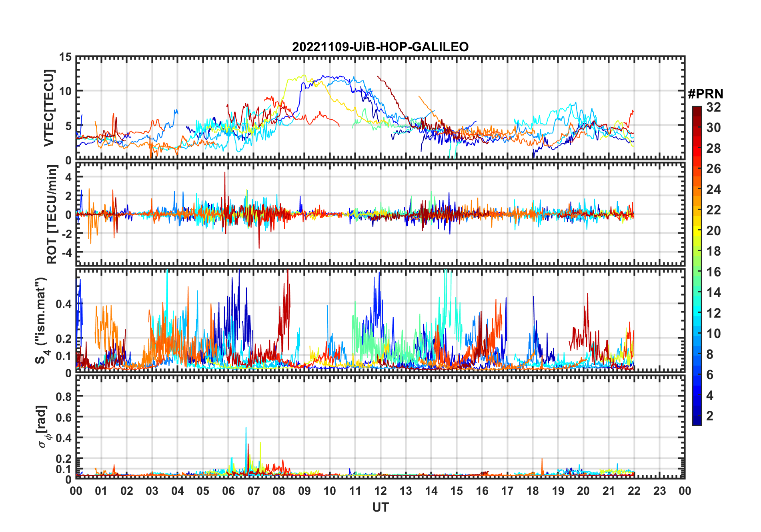
Task: Click the colorbar tick label "24"
Action: (713, 190)
